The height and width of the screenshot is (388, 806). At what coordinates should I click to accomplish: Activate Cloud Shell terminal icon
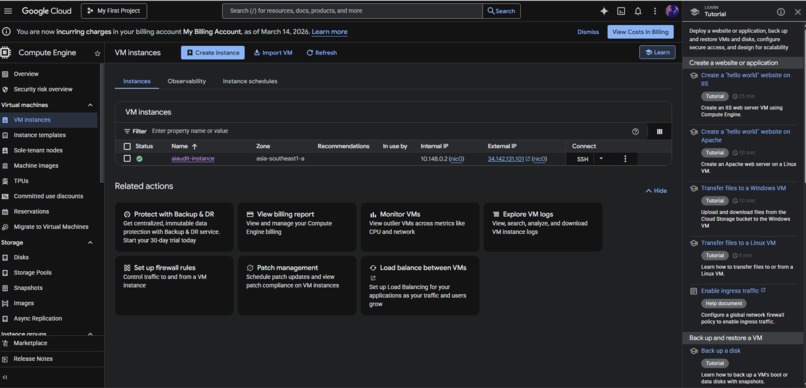pos(621,11)
